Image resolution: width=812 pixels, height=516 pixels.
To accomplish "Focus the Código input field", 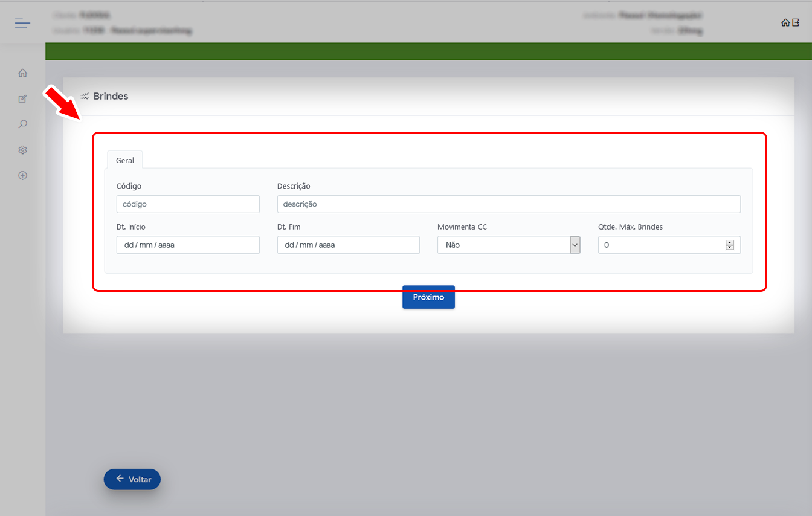I will [x=188, y=204].
